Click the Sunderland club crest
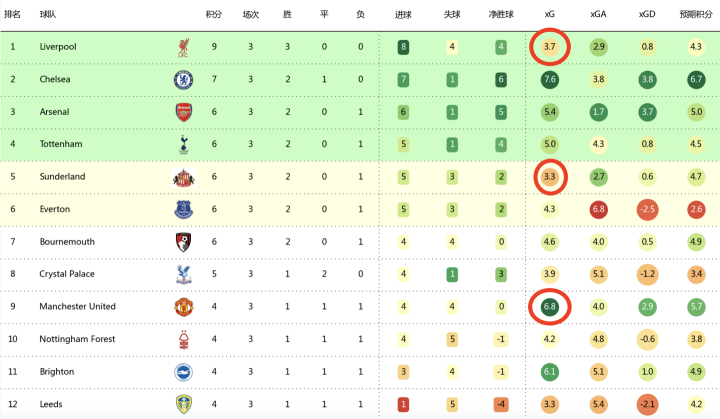 (184, 177)
